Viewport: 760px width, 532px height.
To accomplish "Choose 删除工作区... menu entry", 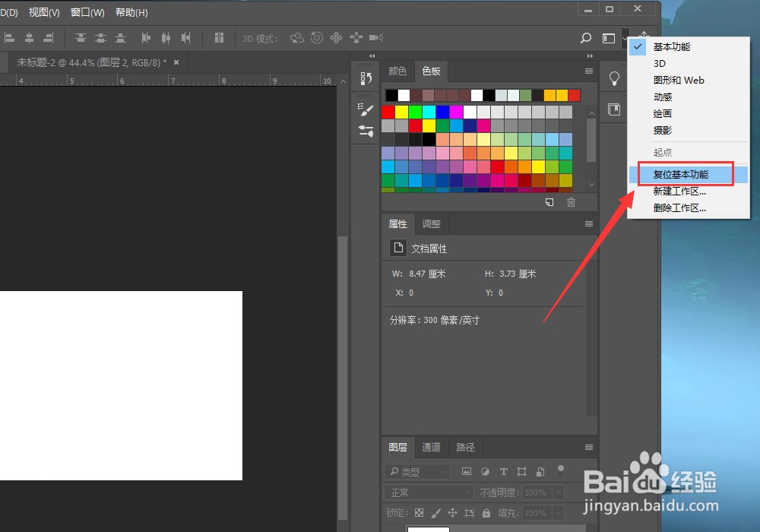I will point(689,208).
